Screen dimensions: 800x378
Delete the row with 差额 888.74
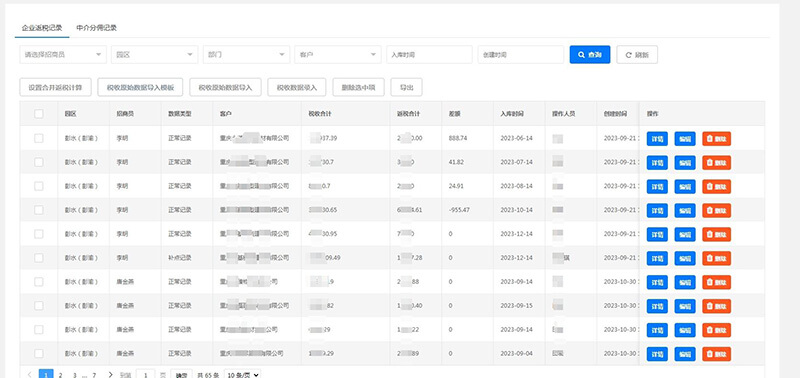[x=716, y=139]
